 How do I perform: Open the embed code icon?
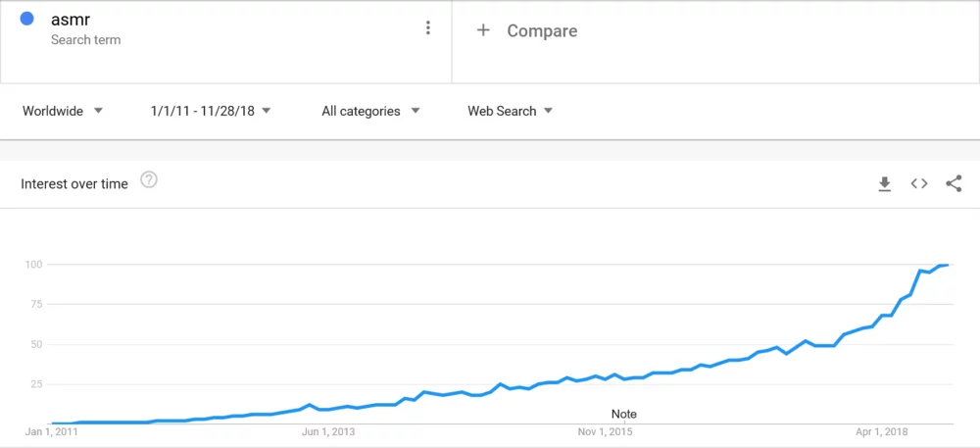pos(918,183)
